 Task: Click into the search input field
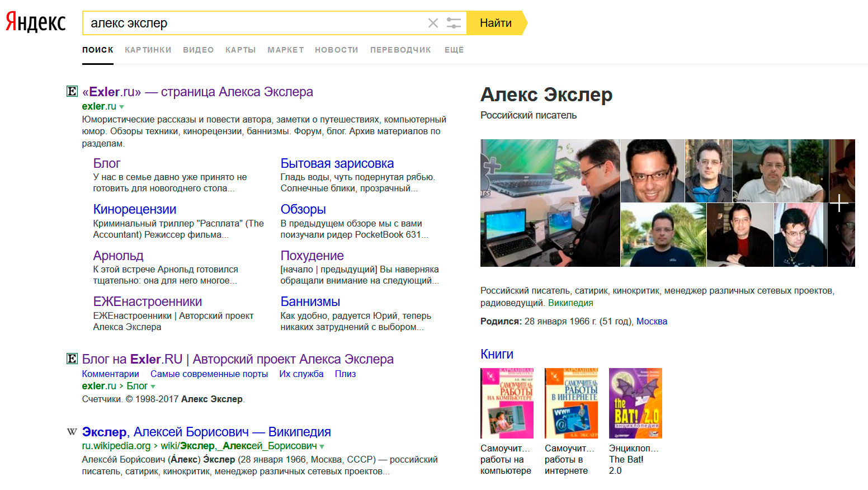(252, 23)
